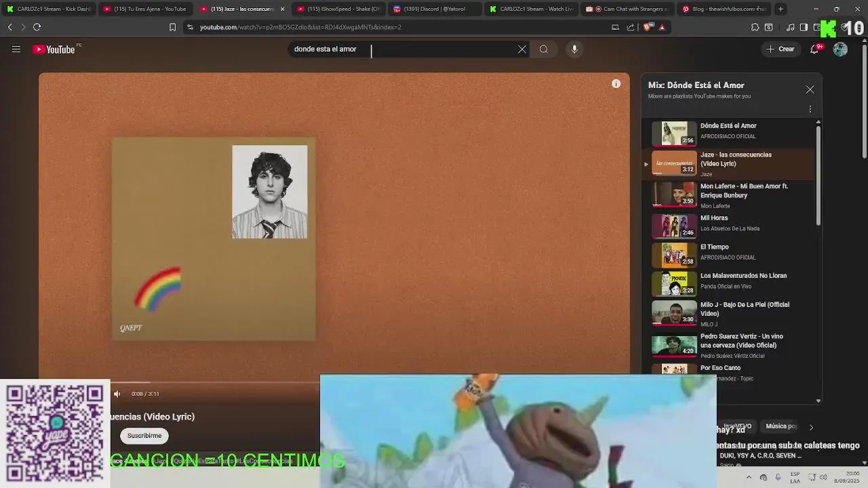Switch the ESP LAA keyboard language

click(795, 477)
